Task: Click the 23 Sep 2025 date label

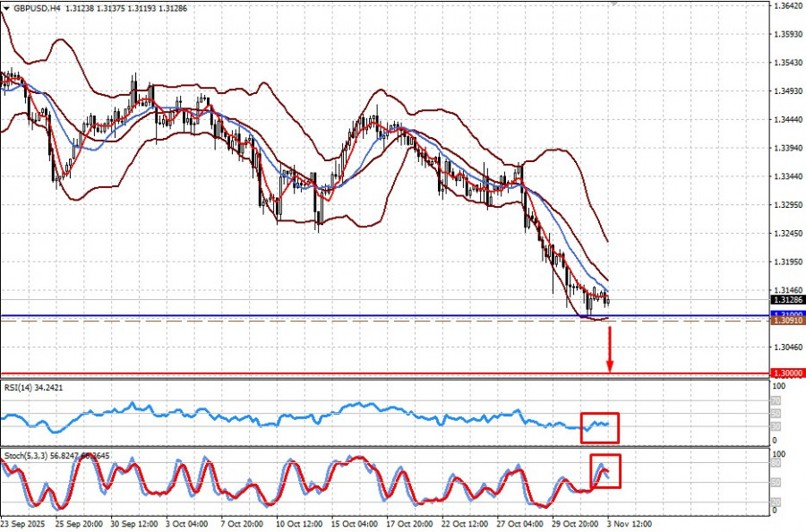Action: (24, 523)
